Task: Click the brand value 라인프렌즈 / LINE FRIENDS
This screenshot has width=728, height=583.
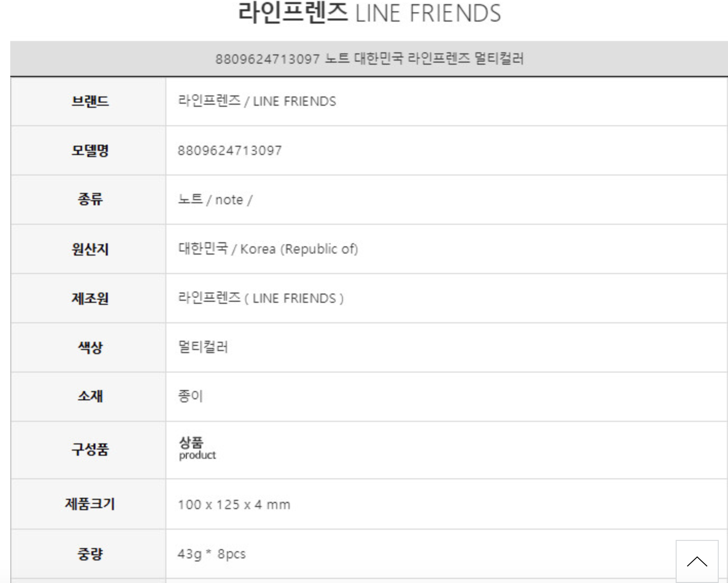Action: (257, 101)
